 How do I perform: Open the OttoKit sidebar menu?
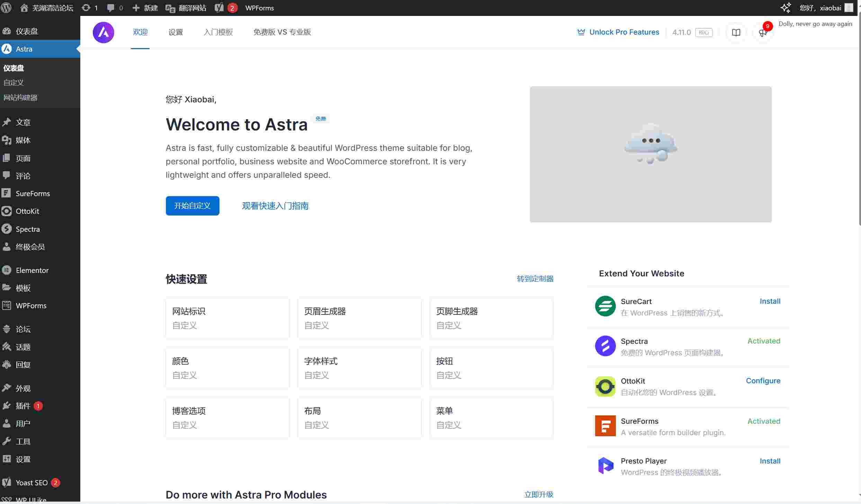[27, 211]
